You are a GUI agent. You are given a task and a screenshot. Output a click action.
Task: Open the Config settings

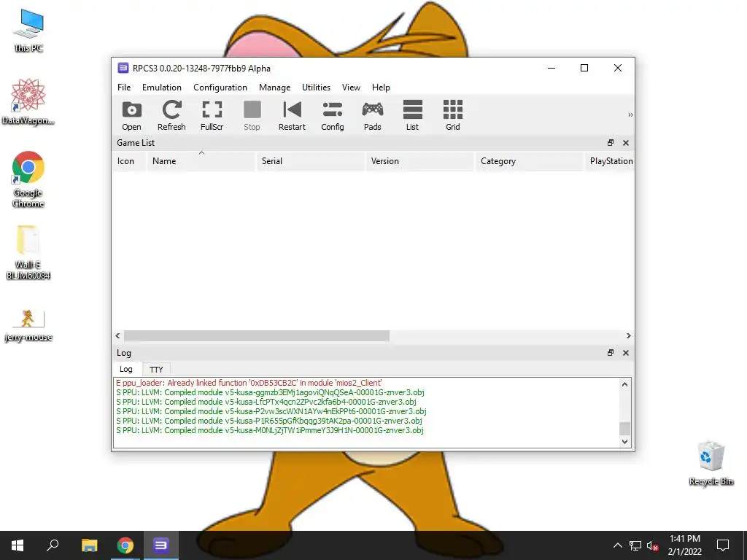click(332, 116)
